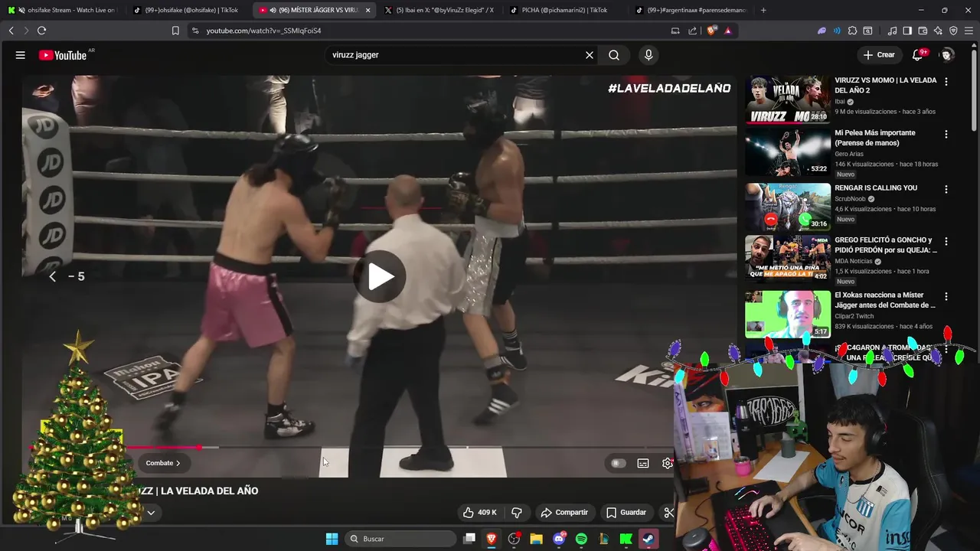Open more options for RENGAR IS CALLING YOU
Viewport: 980px width, 551px height.
[x=946, y=188]
